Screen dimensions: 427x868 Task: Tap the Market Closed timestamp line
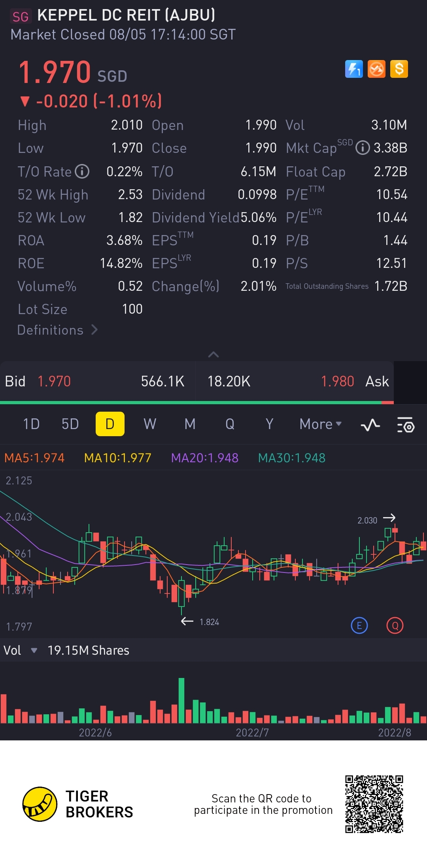[123, 34]
